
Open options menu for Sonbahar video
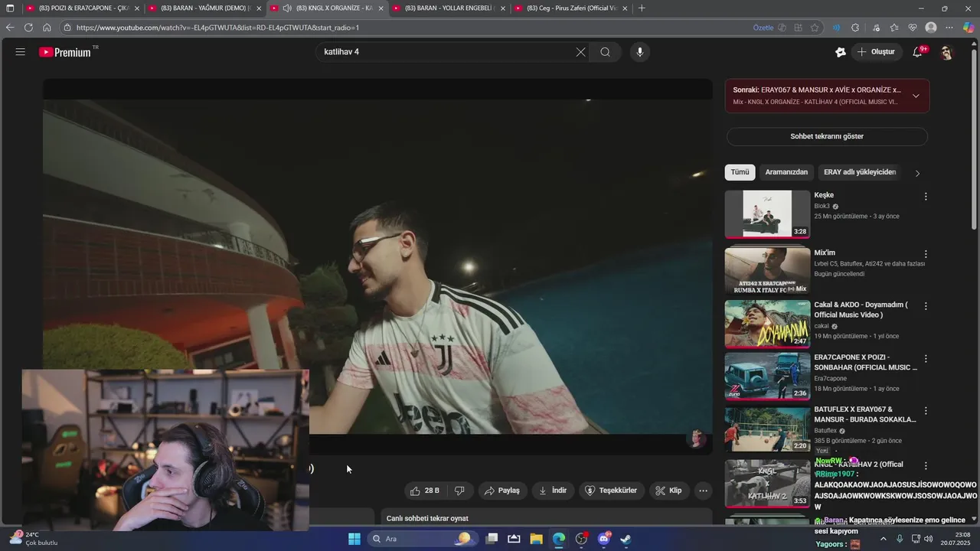click(x=926, y=359)
